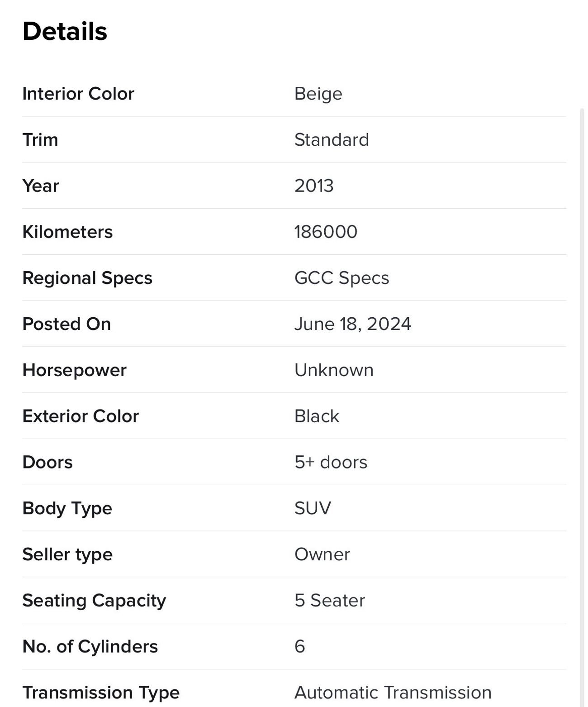The width and height of the screenshot is (588, 707).
Task: Click the Standard trim value
Action: click(x=332, y=140)
